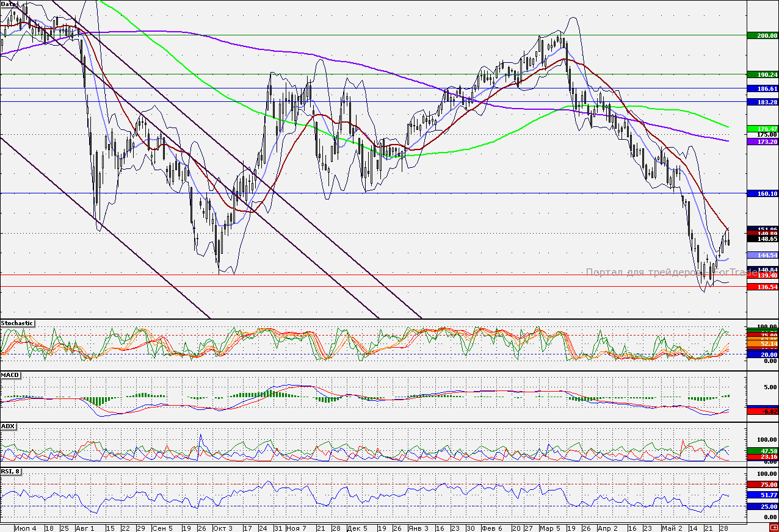
Task: Select the green 190.24 level marker
Action: pos(763,74)
